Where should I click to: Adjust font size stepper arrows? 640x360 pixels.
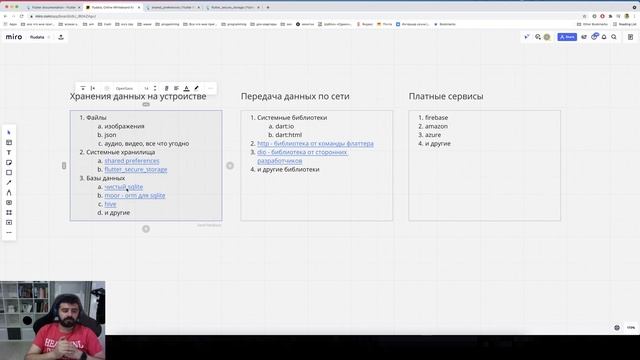(155, 88)
